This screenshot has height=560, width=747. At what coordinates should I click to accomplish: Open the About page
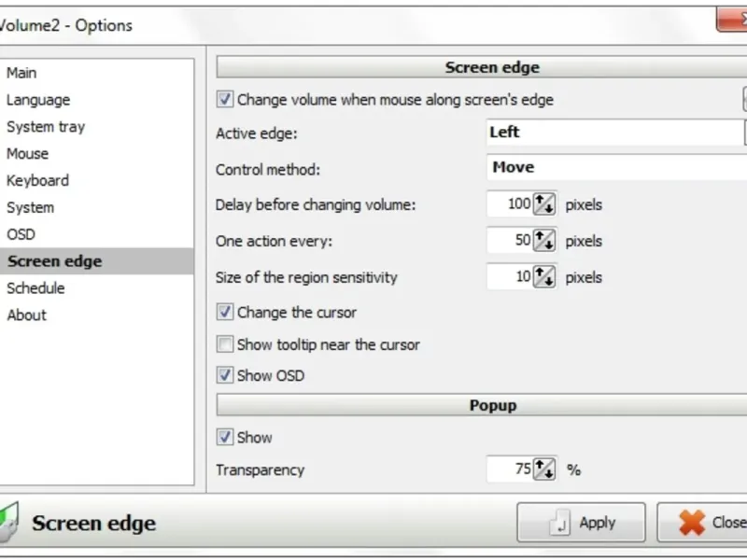(27, 315)
